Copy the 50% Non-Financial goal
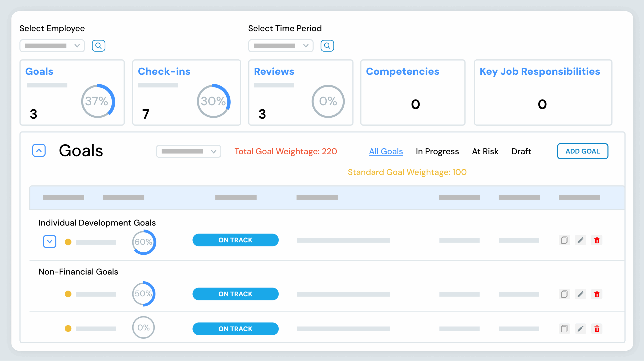The width and height of the screenshot is (644, 362). point(564,294)
